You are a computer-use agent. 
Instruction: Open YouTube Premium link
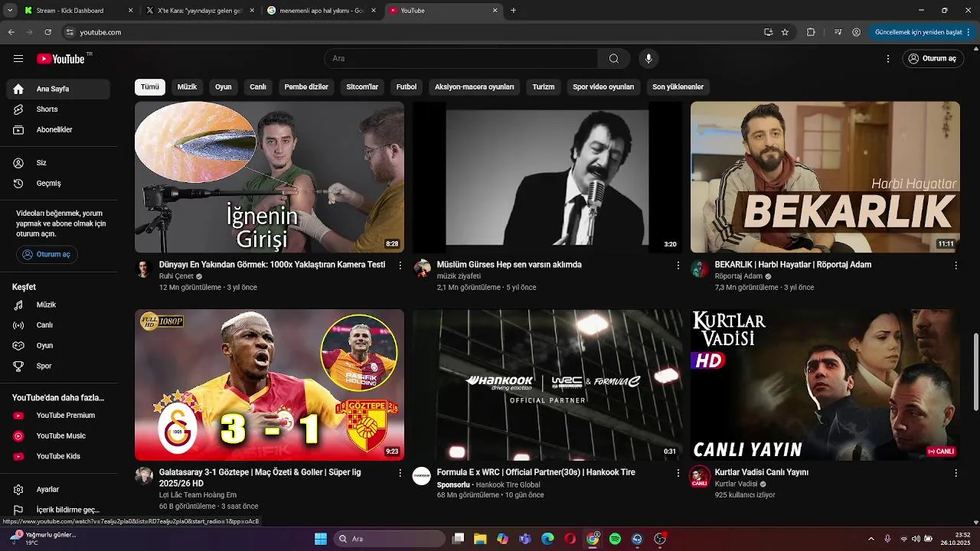pyautogui.click(x=58, y=416)
